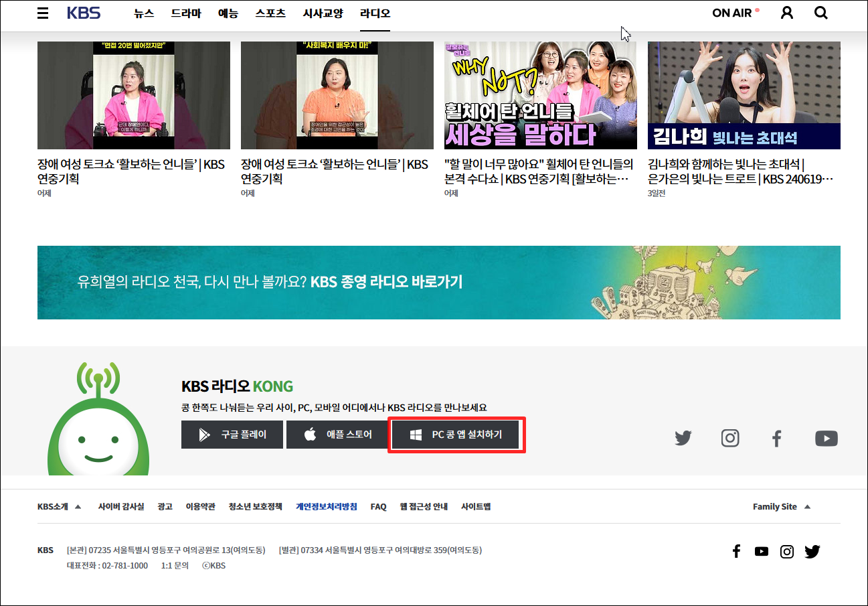Open the hamburger menu icon
The image size is (868, 606).
click(x=43, y=13)
